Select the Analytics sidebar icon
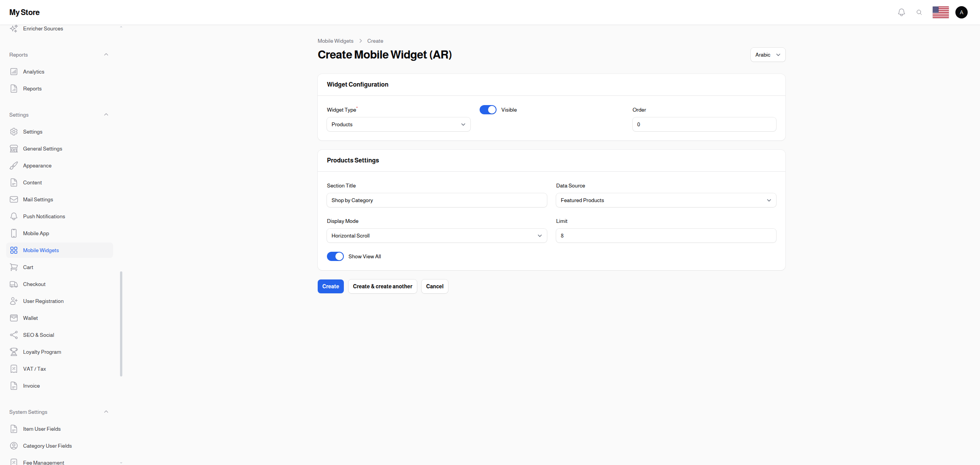The width and height of the screenshot is (980, 465). [14, 72]
